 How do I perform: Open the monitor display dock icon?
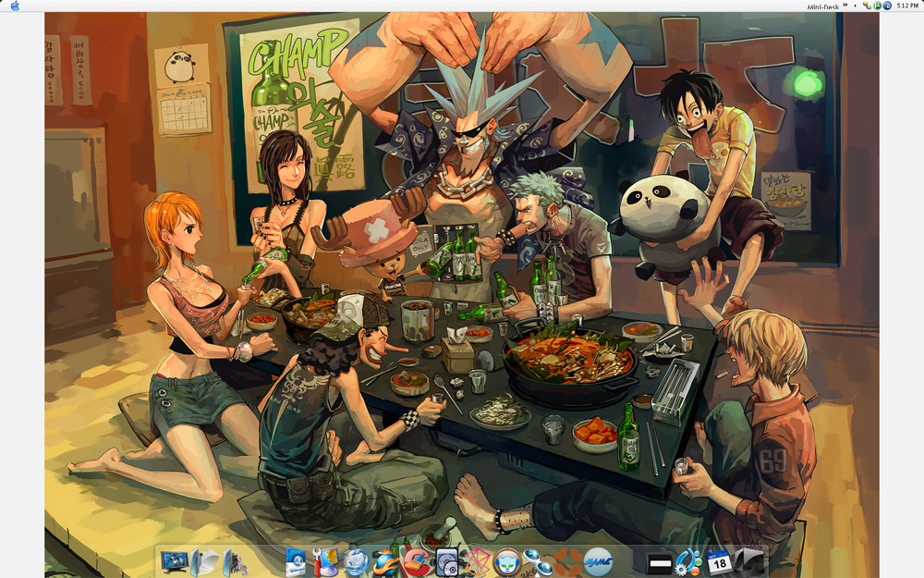[174, 561]
